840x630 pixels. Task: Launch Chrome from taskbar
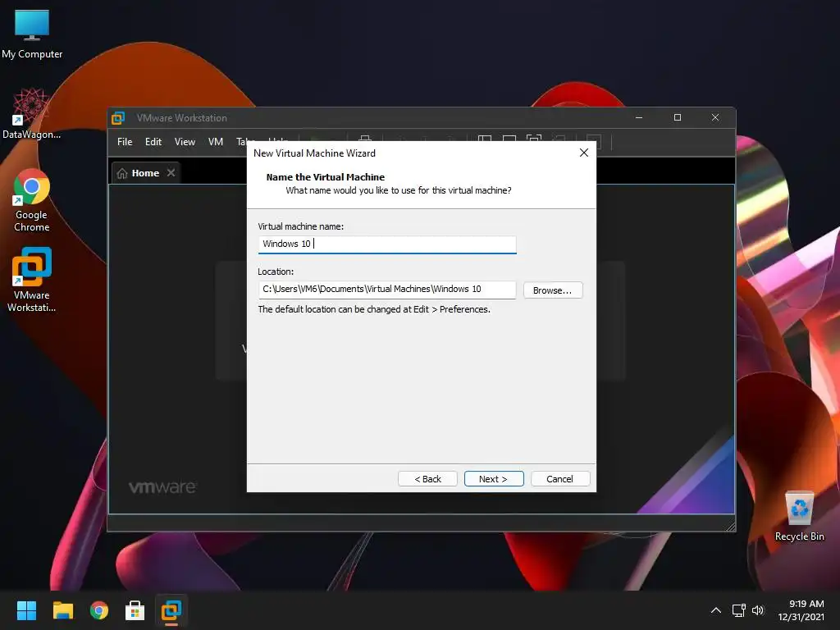99,610
